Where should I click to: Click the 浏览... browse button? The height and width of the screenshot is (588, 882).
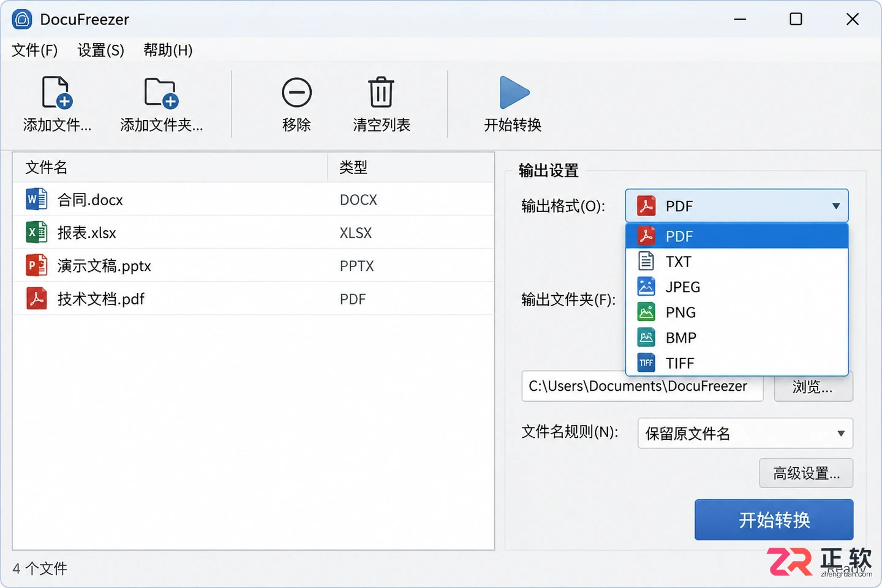pos(813,386)
